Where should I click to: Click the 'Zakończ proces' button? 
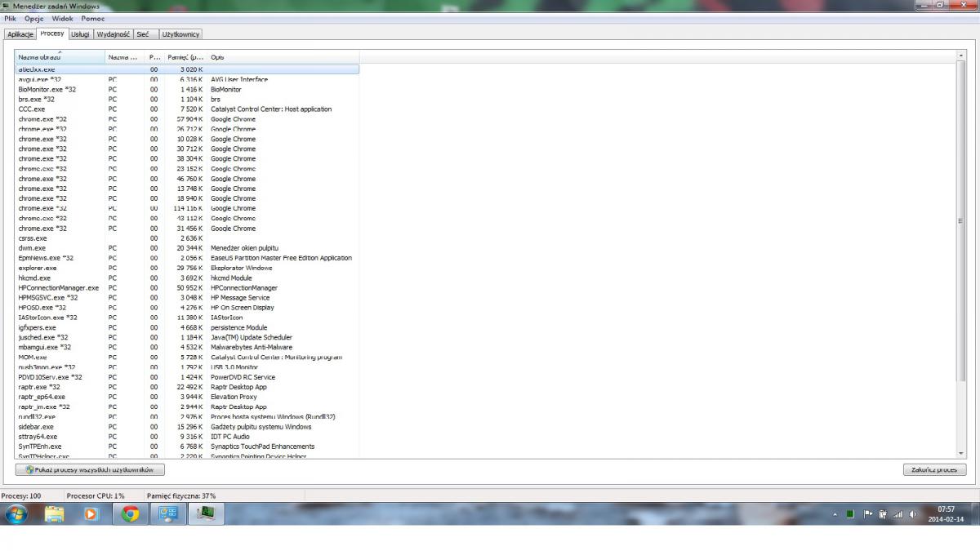click(935, 469)
